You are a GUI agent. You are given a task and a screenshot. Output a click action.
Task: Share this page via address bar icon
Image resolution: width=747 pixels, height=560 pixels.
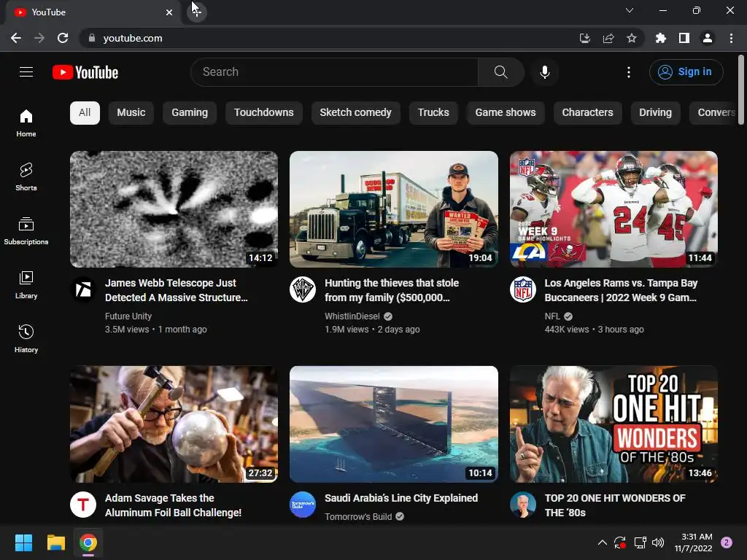click(608, 38)
